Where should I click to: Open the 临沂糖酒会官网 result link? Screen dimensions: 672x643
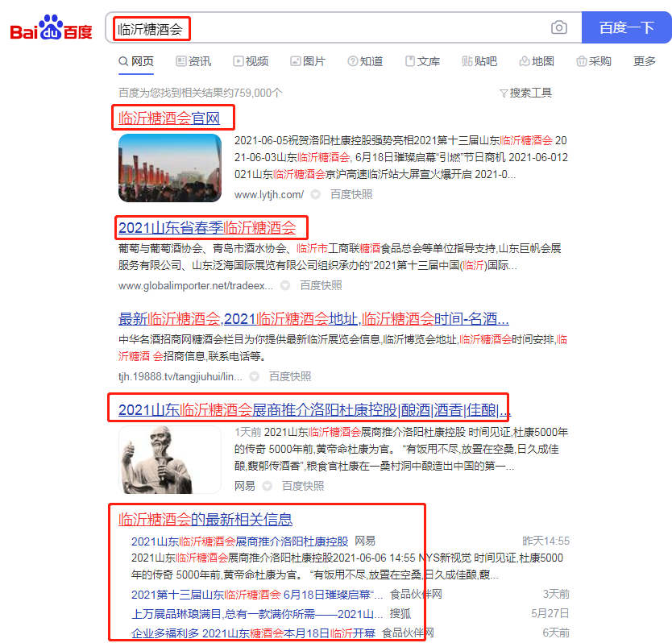pos(169,118)
